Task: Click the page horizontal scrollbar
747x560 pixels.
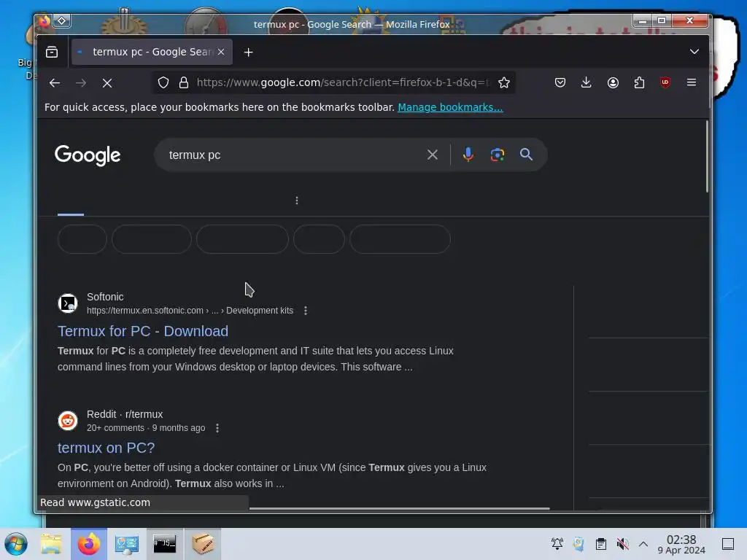Action: pyautogui.click(x=399, y=508)
